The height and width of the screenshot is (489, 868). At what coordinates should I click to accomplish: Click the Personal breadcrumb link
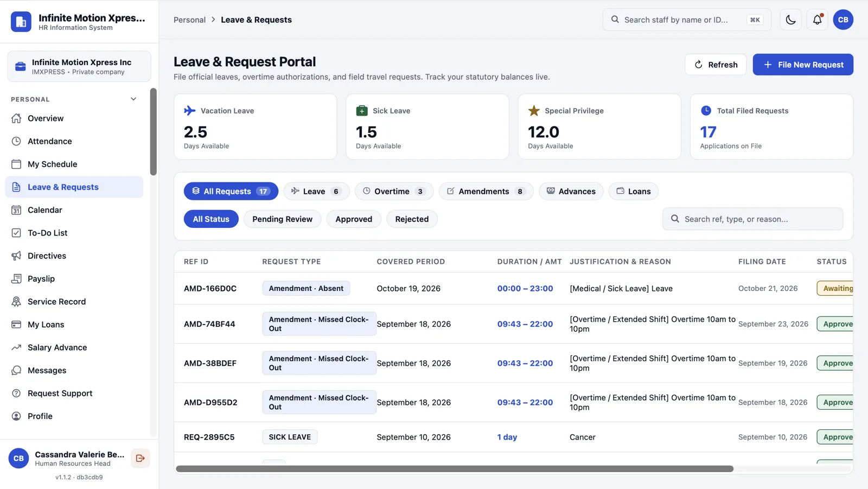click(189, 20)
